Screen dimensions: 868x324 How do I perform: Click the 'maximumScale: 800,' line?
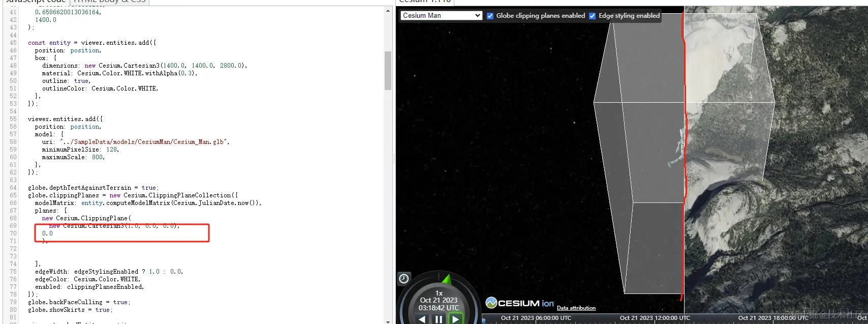(x=73, y=157)
